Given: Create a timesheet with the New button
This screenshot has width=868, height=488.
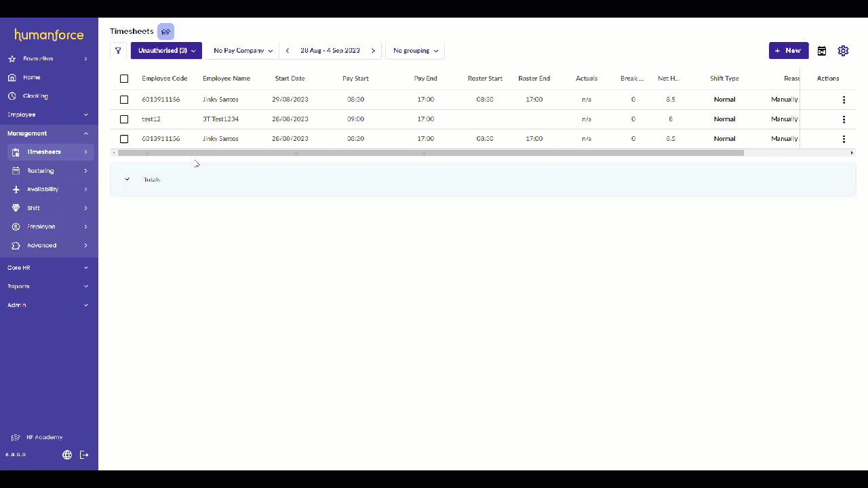Looking at the screenshot, I should [x=789, y=50].
